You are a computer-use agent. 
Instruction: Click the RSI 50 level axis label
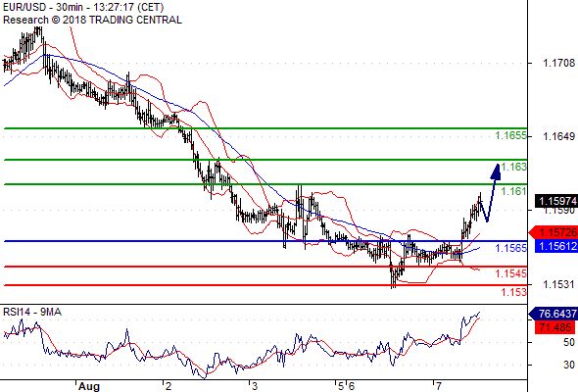[x=569, y=342]
